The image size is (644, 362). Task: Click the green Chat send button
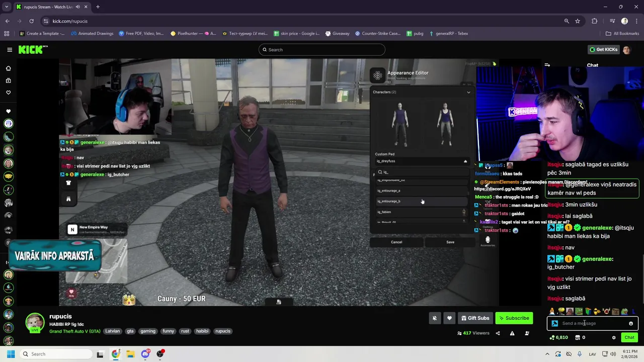point(629,337)
